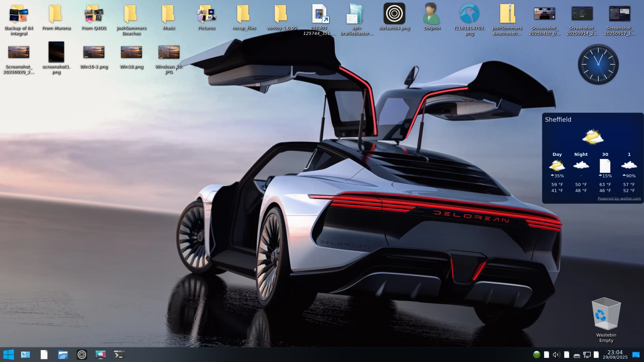Click the Powered by wetter.com link

619,198
